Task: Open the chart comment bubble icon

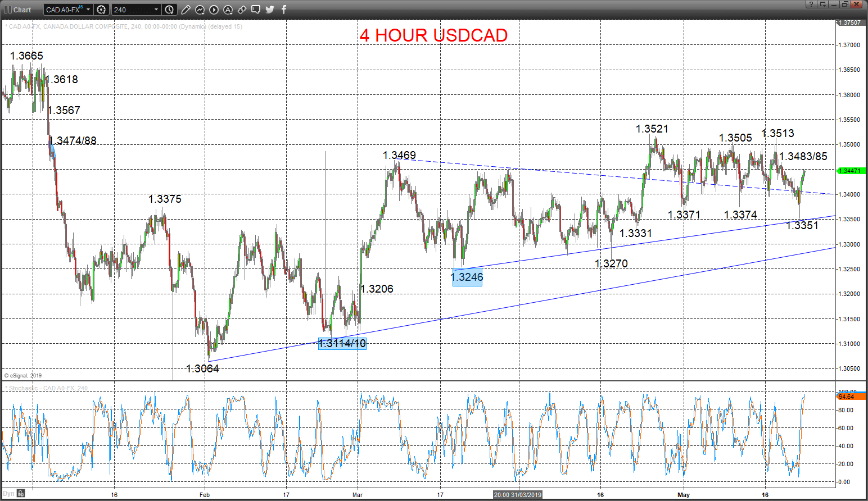Action: tap(256, 10)
